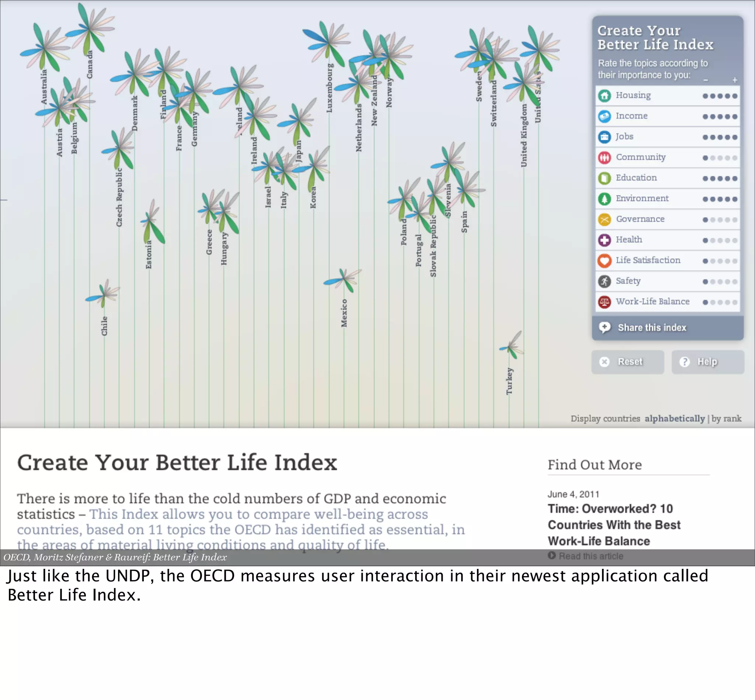
Task: Set Work-Life Balance rating dots
Action: (720, 302)
